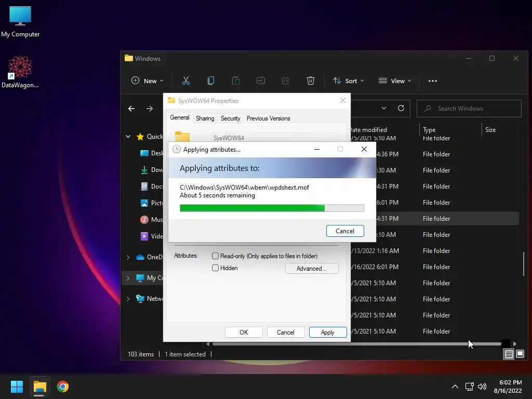Switch to details view icon in status bar

pos(509,354)
